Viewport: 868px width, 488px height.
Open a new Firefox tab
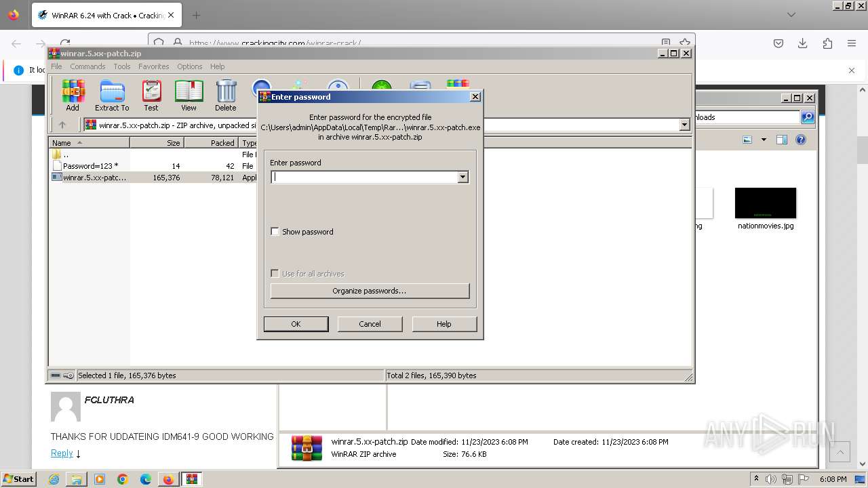coord(197,15)
